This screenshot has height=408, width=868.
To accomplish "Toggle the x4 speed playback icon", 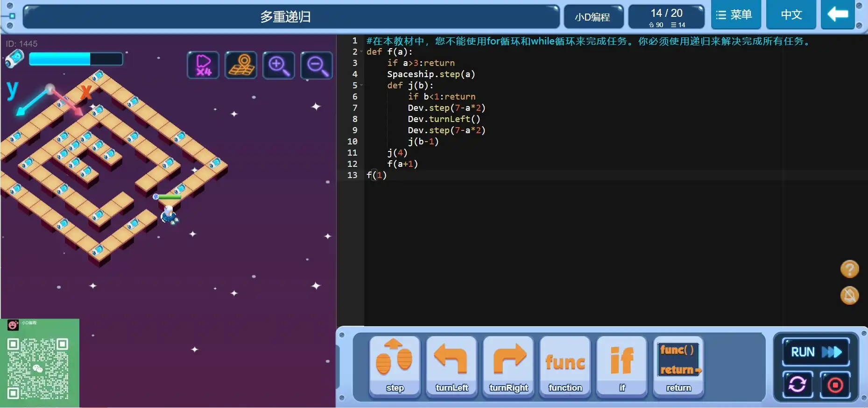I will (x=203, y=65).
